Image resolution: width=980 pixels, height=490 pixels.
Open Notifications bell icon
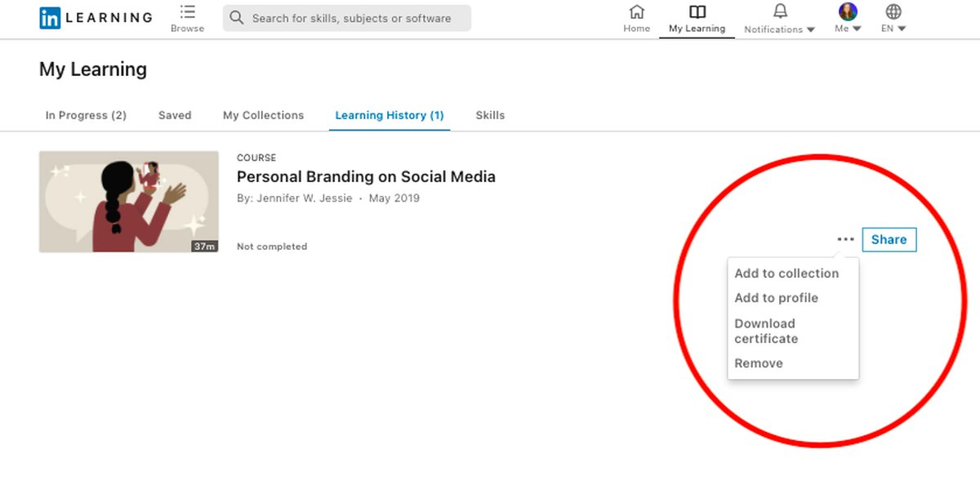pos(780,12)
